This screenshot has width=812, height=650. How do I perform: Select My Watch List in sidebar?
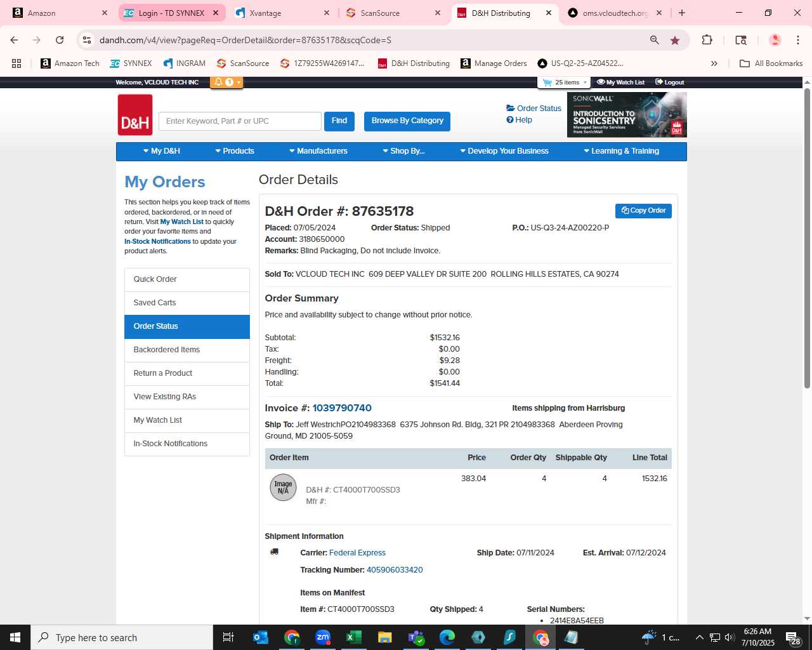[187, 420]
